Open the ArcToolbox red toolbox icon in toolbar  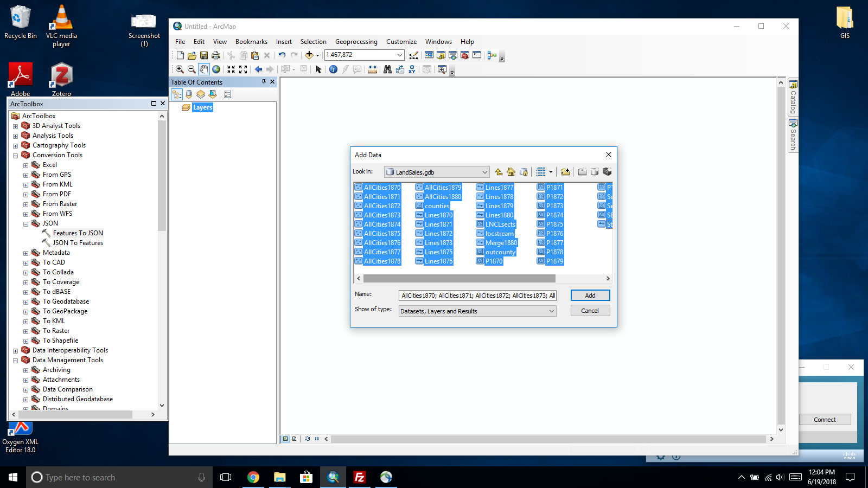click(x=465, y=55)
